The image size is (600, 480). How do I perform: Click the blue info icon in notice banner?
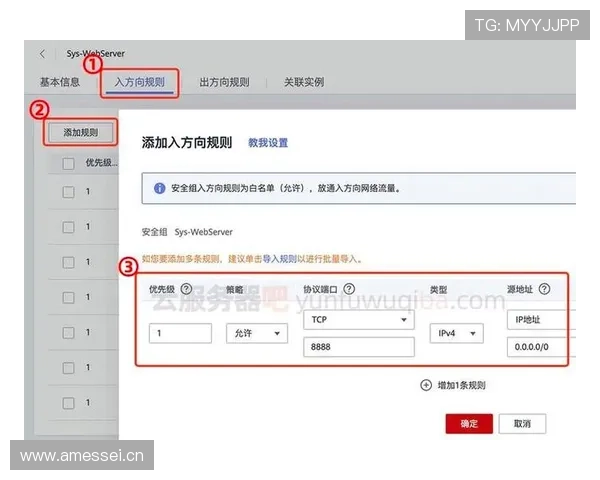(x=159, y=188)
